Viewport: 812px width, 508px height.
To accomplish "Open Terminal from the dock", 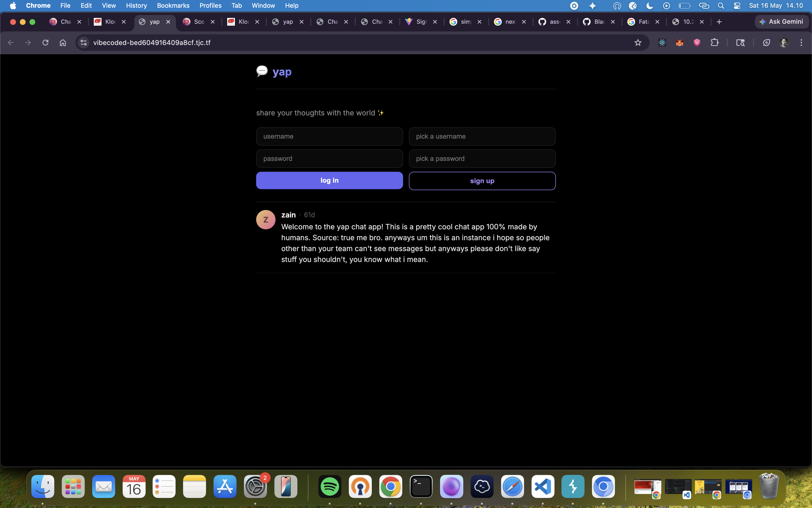I will coord(421,486).
